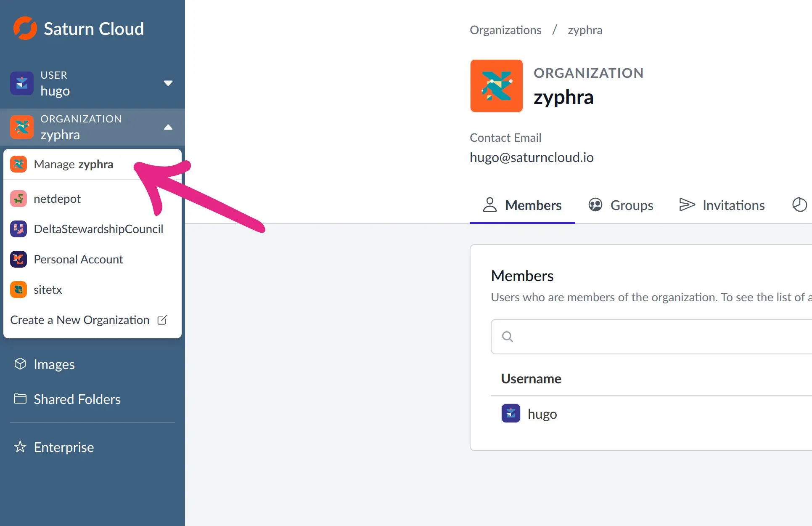Collapse the zyphra organization dropdown
This screenshot has height=526, width=812.
(168, 127)
